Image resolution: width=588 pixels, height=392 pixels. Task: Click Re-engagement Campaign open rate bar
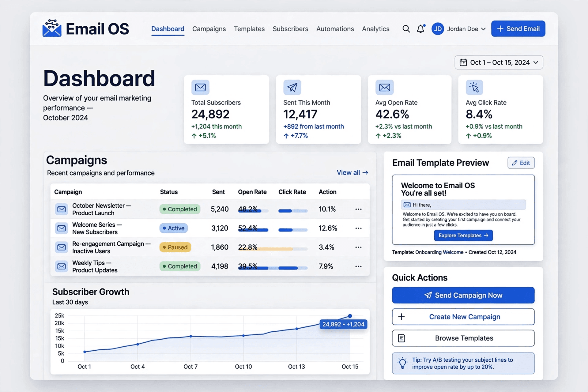pyautogui.click(x=273, y=249)
